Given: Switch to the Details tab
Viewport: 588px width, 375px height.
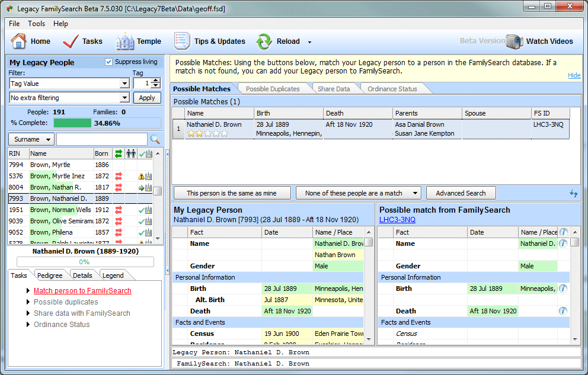Looking at the screenshot, I should click(82, 275).
